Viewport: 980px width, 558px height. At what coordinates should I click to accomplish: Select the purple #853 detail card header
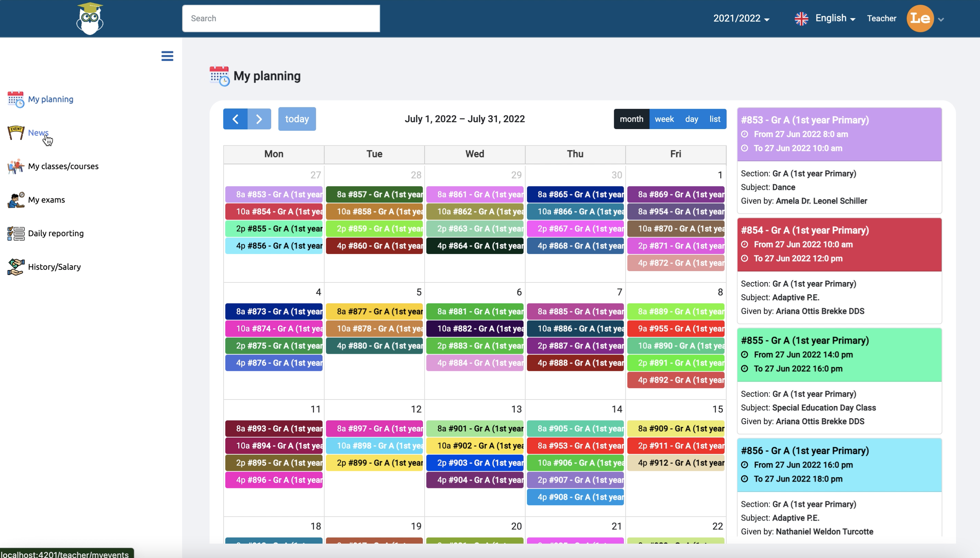tap(839, 134)
